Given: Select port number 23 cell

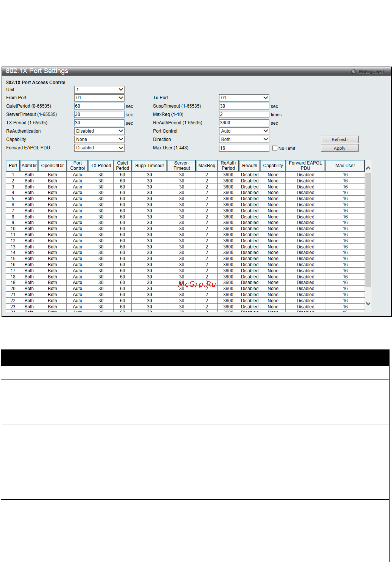Looking at the screenshot, I should (13, 307).
